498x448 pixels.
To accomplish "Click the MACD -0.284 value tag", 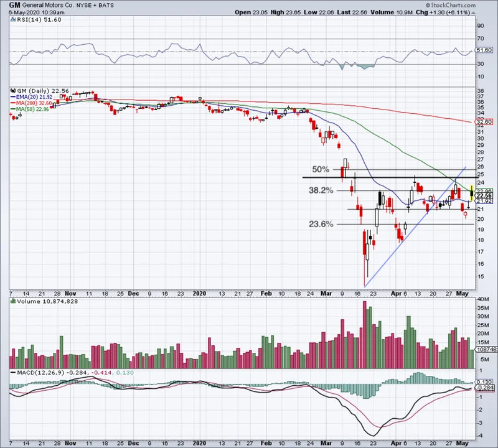I will pyautogui.click(x=484, y=388).
